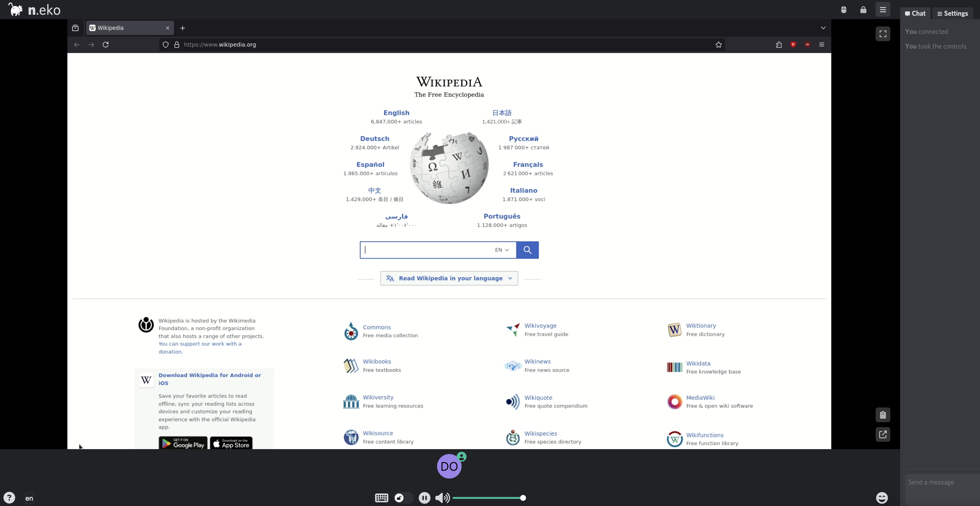Click the DO user avatar
This screenshot has width=980, height=506.
[x=449, y=466]
